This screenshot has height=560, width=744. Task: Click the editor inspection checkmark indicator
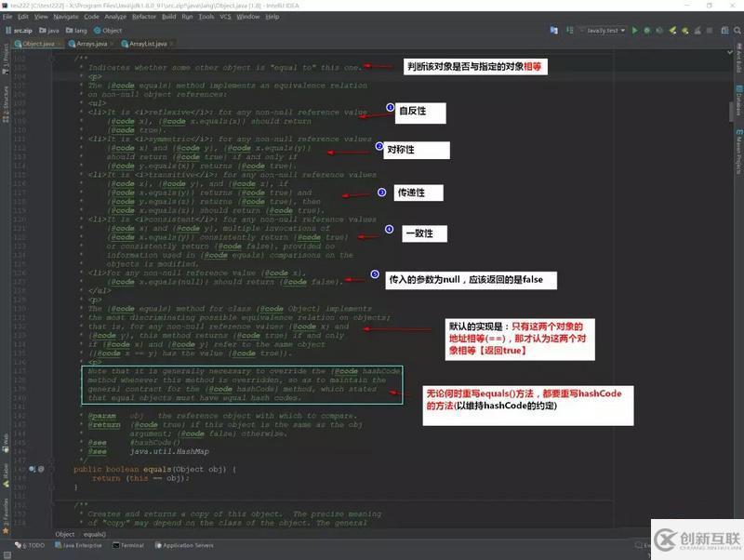(x=730, y=52)
